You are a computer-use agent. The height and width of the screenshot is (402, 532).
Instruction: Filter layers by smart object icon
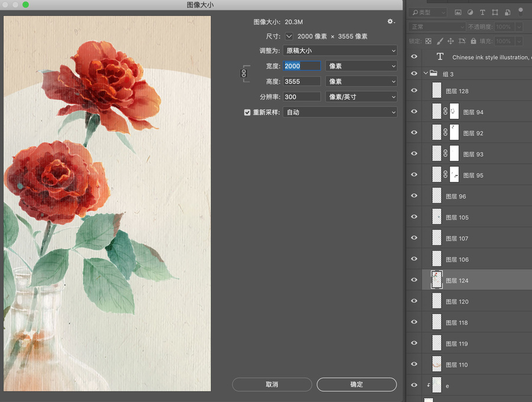coord(508,12)
